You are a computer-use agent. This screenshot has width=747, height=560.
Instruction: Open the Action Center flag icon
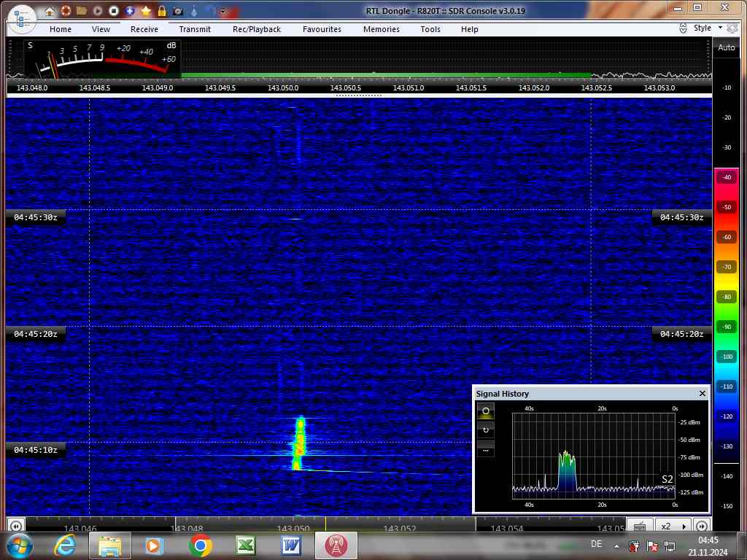[652, 545]
